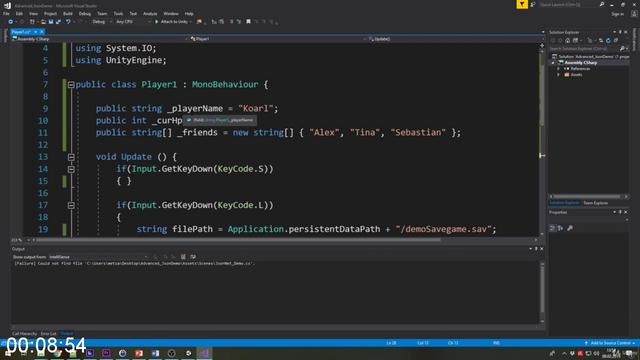Screen dimensions: 640x360
Task: Click the comment selection toolbar icon
Action: coord(231,22)
